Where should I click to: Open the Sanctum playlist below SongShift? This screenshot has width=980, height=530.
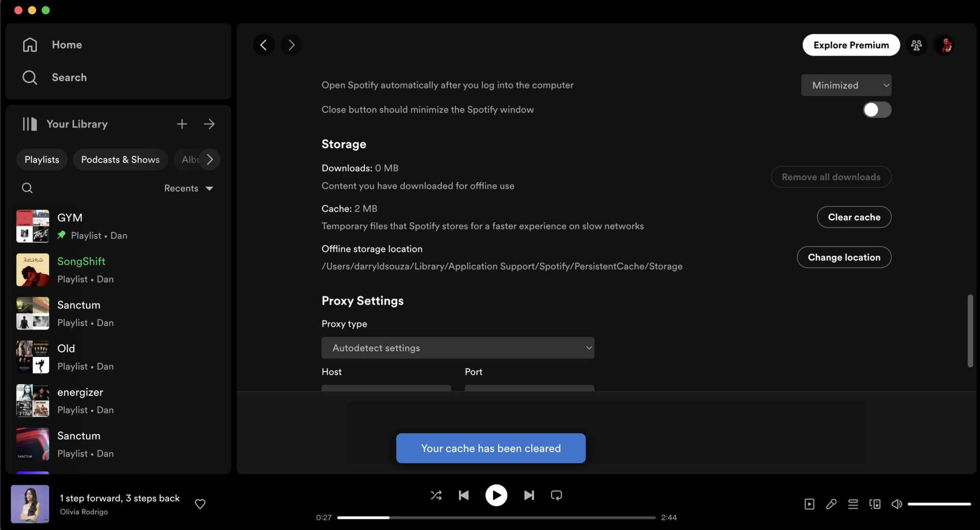(x=118, y=313)
